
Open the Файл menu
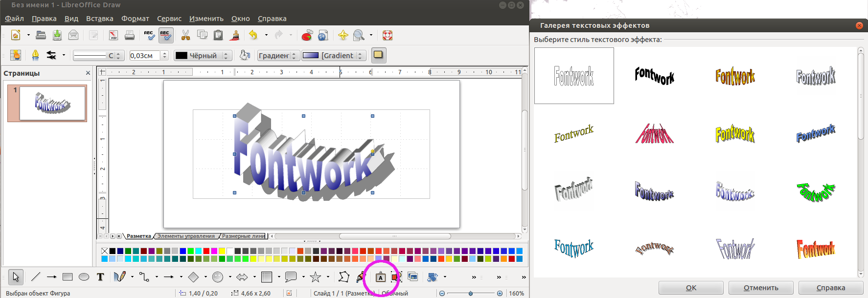[15, 19]
